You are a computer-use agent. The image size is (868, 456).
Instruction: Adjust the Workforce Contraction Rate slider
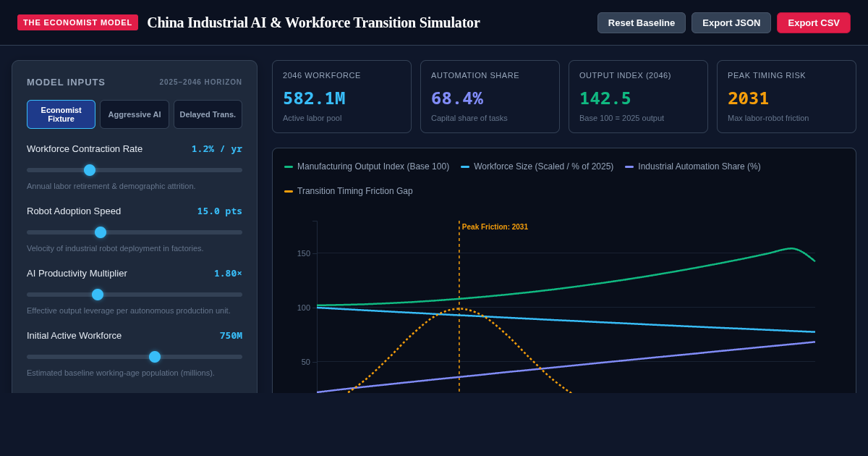[135, 170]
